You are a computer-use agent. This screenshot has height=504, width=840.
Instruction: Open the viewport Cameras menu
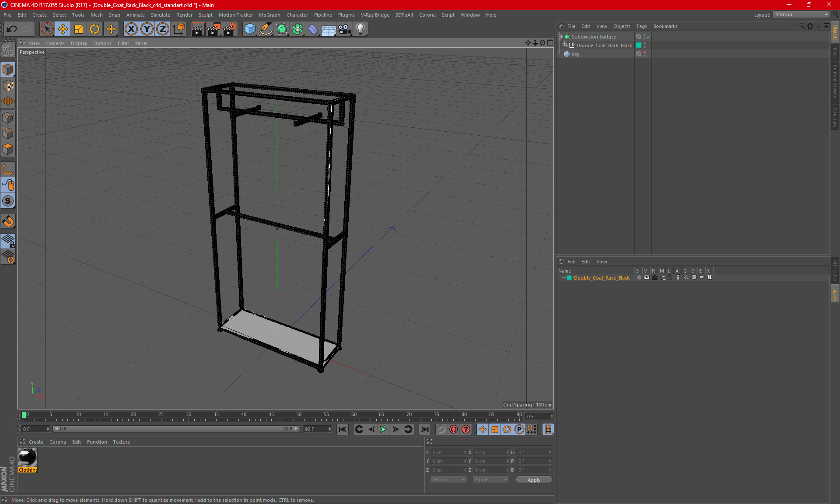[x=55, y=43]
